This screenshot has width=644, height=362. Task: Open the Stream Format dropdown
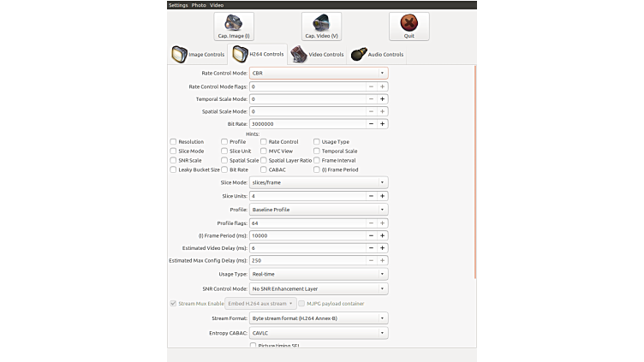[x=318, y=318]
